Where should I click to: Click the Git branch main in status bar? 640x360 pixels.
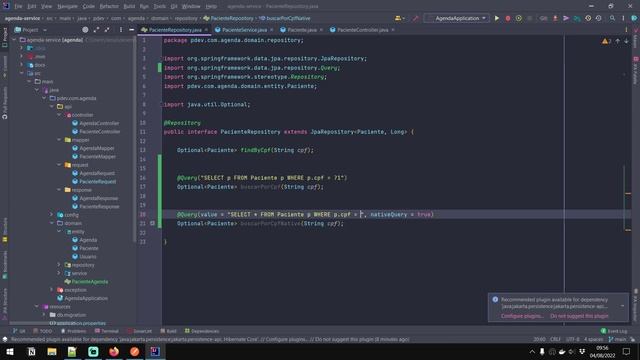[x=617, y=340]
